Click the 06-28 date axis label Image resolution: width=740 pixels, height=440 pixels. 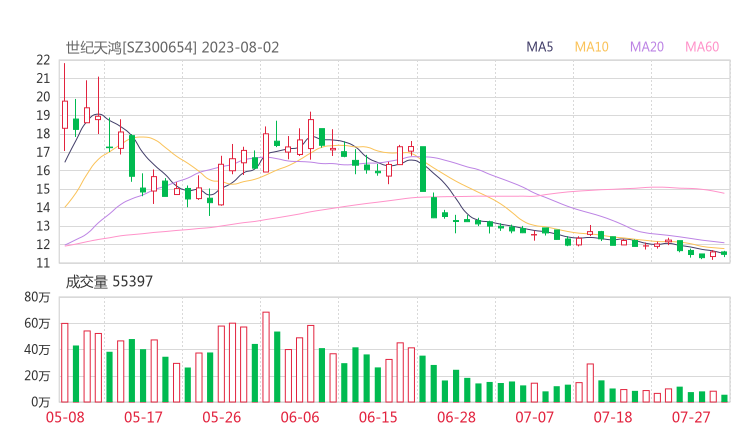456,417
